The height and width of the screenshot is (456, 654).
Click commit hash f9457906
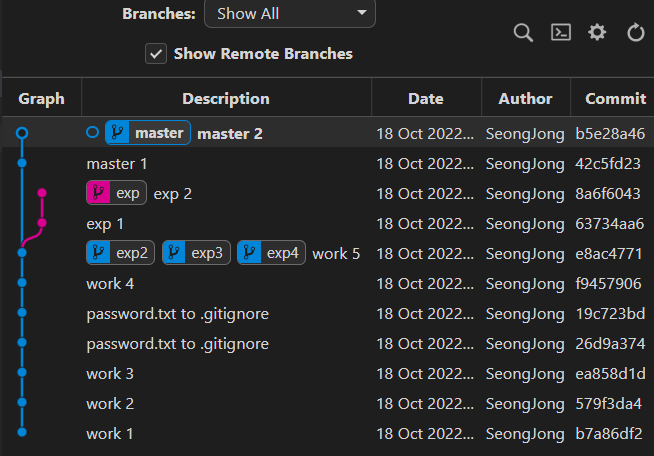(608, 284)
